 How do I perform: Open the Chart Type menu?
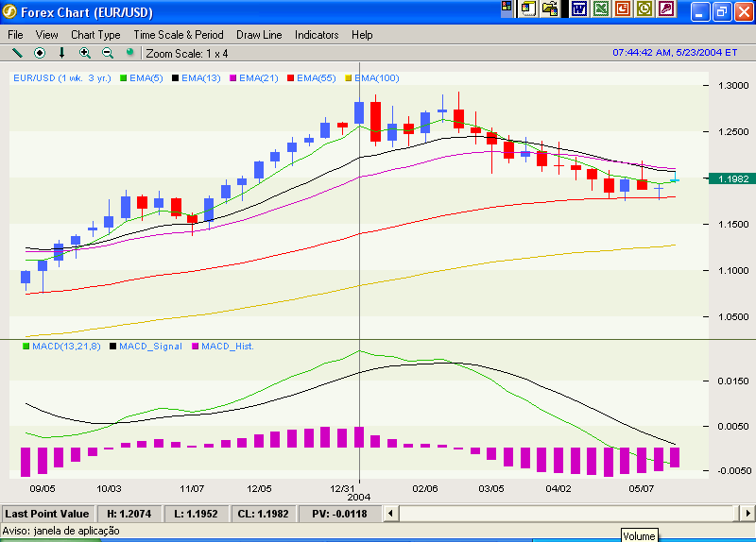coord(95,35)
